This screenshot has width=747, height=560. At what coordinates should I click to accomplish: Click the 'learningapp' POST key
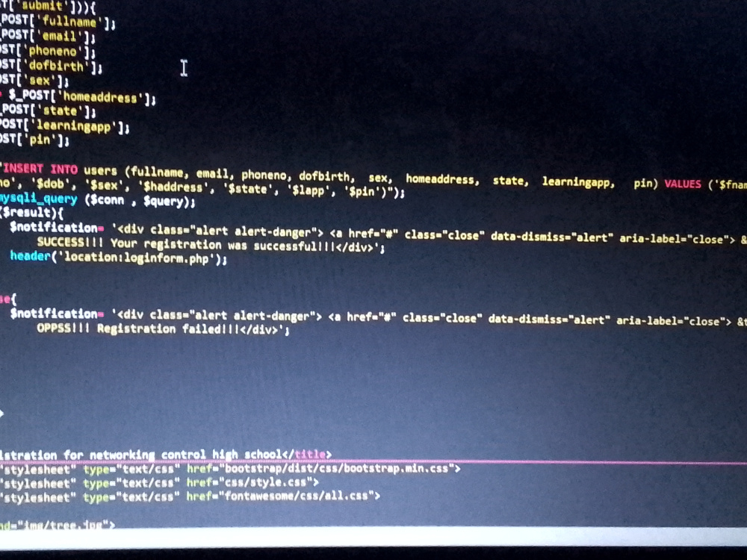(x=73, y=126)
